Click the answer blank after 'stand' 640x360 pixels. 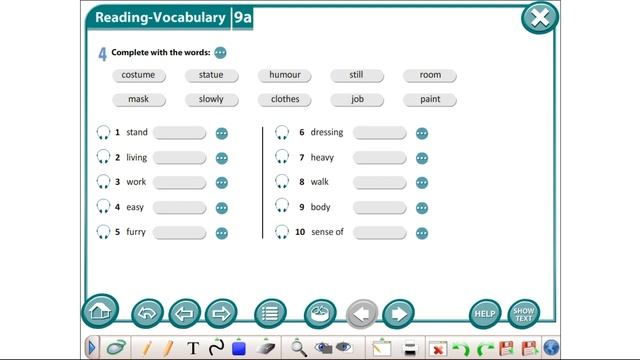(x=180, y=133)
